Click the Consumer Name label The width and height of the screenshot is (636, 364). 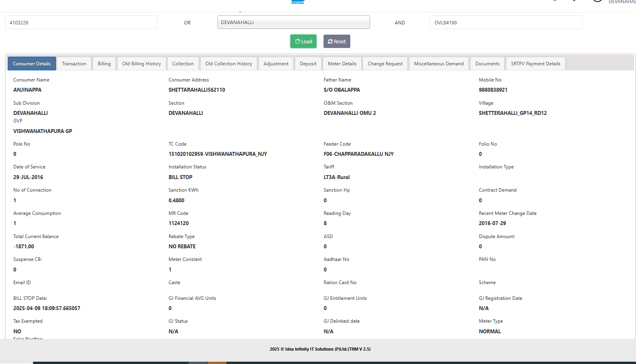tap(32, 80)
